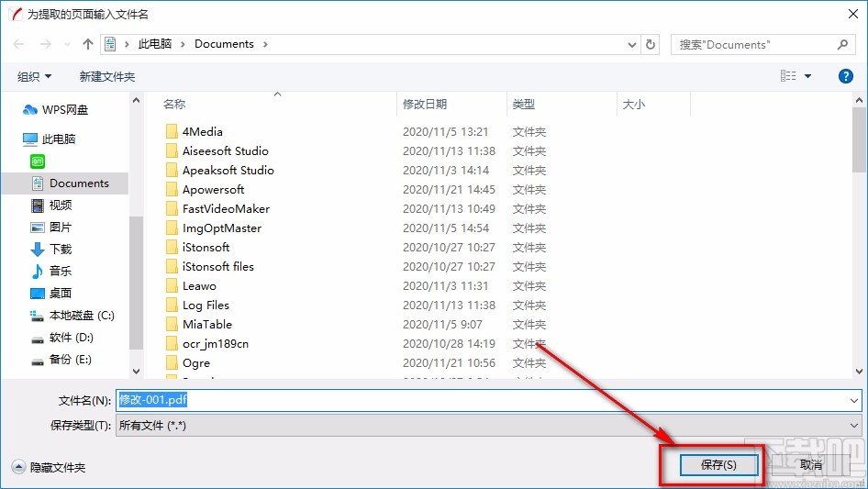
Task: Select the ImgOptMaster folder
Action: pyautogui.click(x=213, y=228)
